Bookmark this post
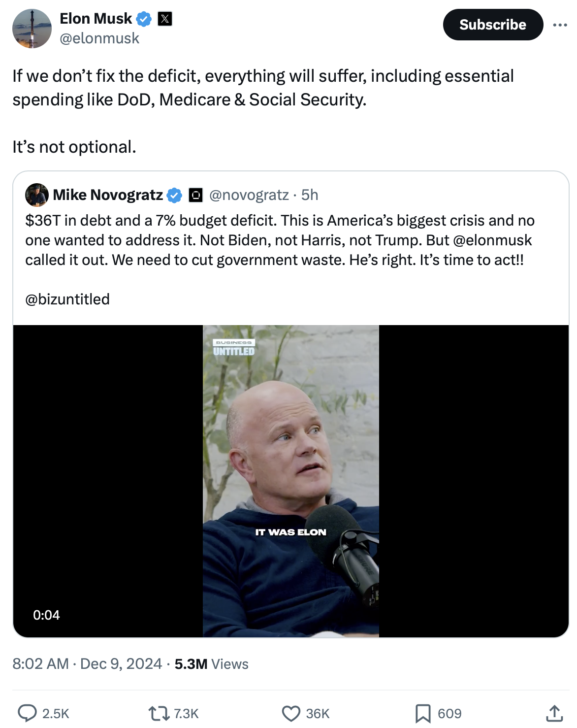The width and height of the screenshot is (577, 728). [x=423, y=713]
